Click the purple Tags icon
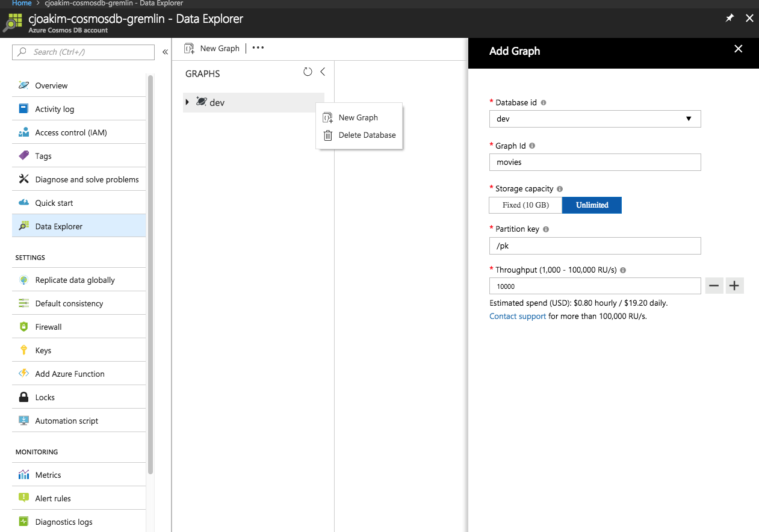Image resolution: width=759 pixels, height=532 pixels. 23,156
